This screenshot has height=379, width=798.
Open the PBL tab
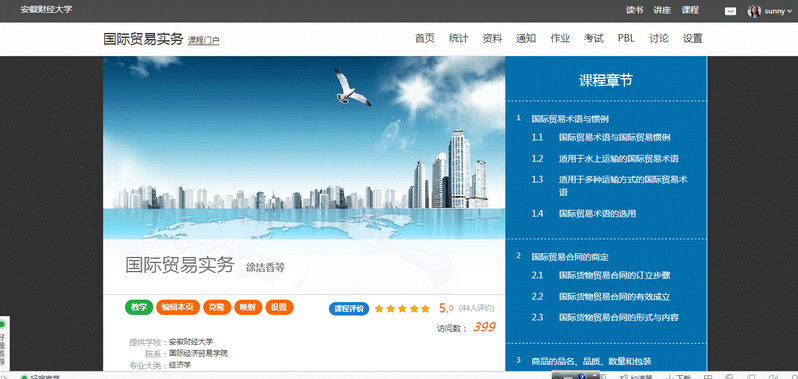(626, 38)
